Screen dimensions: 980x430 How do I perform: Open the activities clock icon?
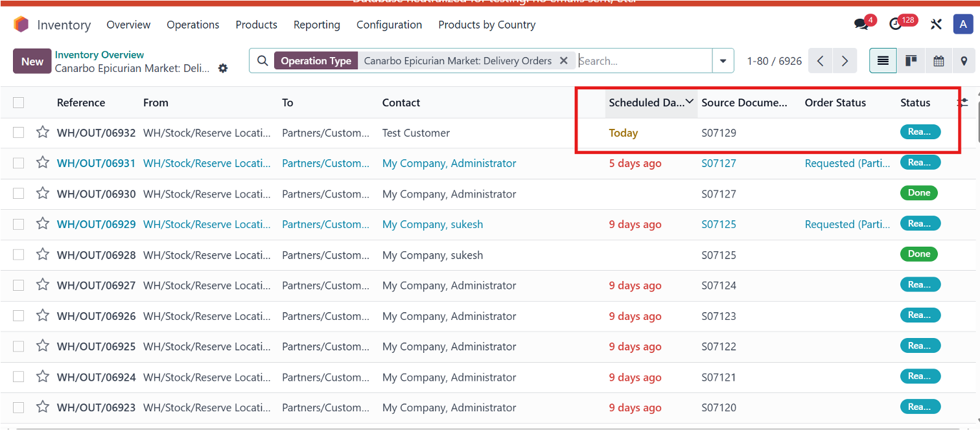896,25
